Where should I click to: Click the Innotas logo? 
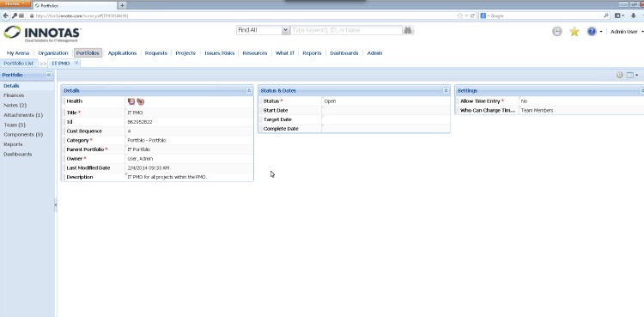pyautogui.click(x=43, y=34)
